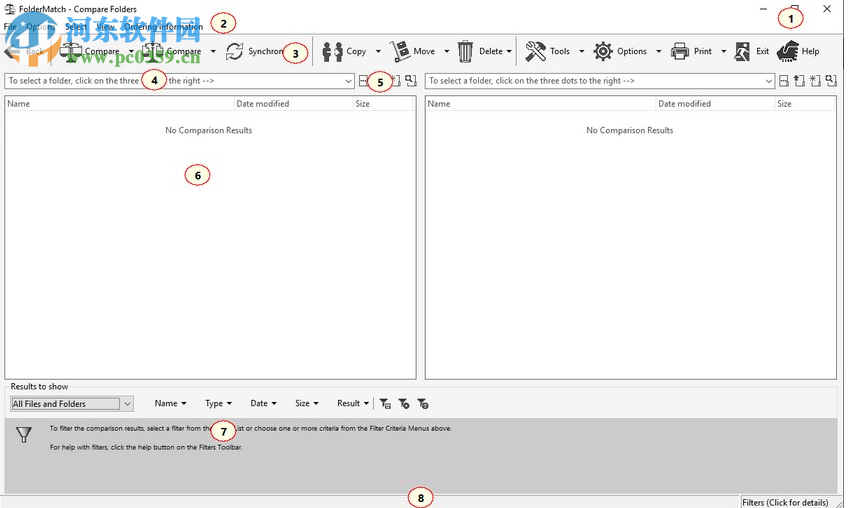
Task: Sort right pane by Date modified column
Action: (716, 104)
